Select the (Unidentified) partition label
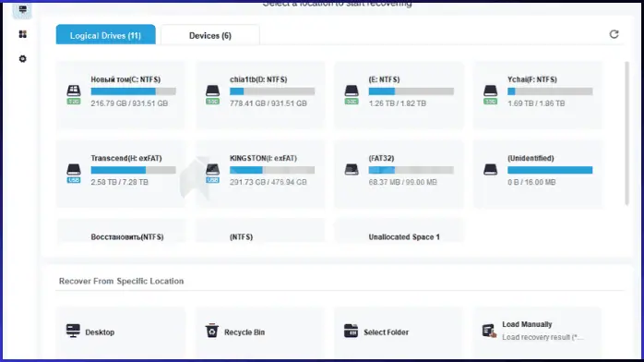Viewport: 644px width, 362px height. click(531, 158)
